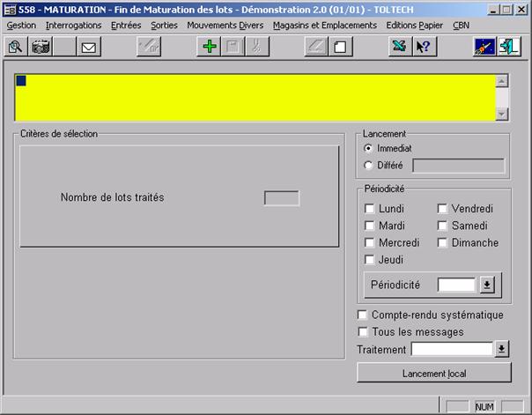Select the Différé radio button
532x415 pixels.
click(369, 165)
